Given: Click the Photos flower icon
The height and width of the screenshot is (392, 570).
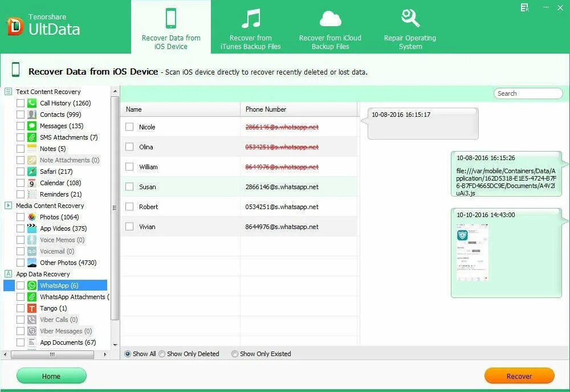Looking at the screenshot, I should (32, 217).
